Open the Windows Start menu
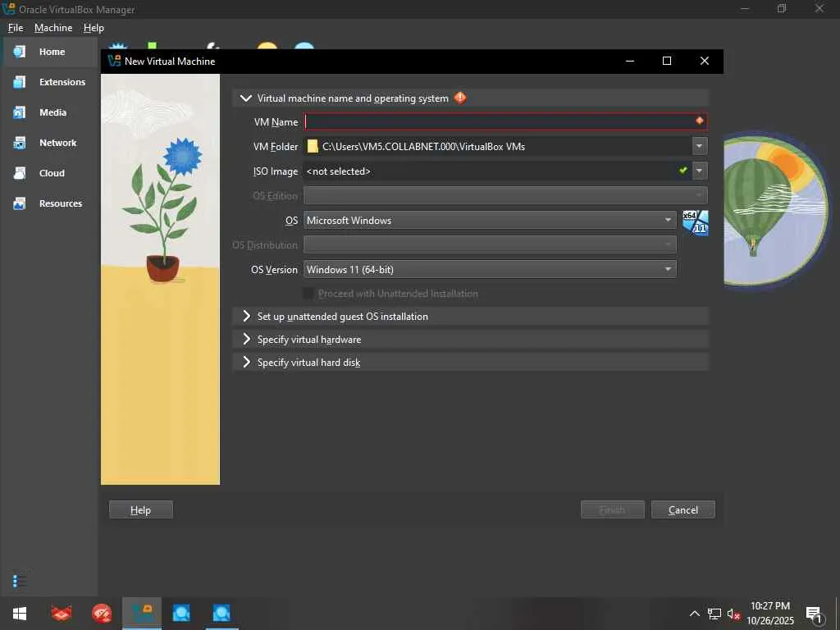 [x=20, y=614]
